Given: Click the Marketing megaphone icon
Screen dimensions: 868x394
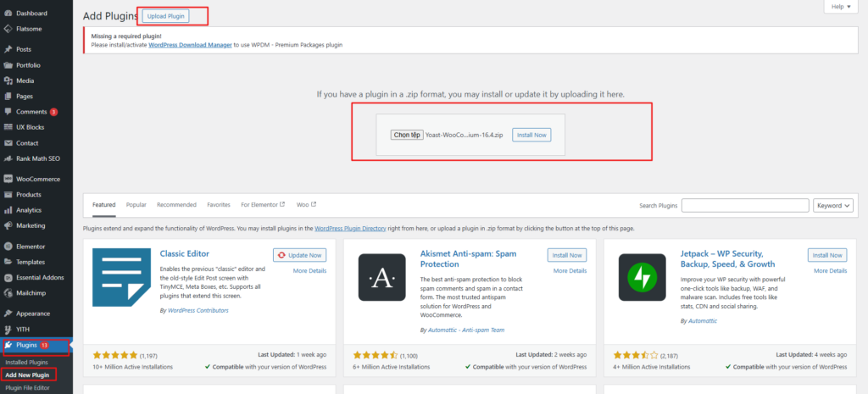Looking at the screenshot, I should click(x=8, y=225).
